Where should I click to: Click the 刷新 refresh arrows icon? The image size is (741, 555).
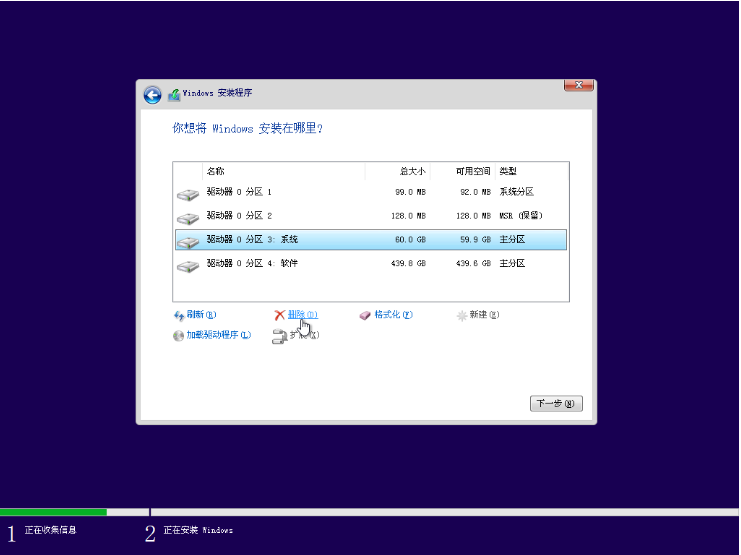tap(179, 315)
